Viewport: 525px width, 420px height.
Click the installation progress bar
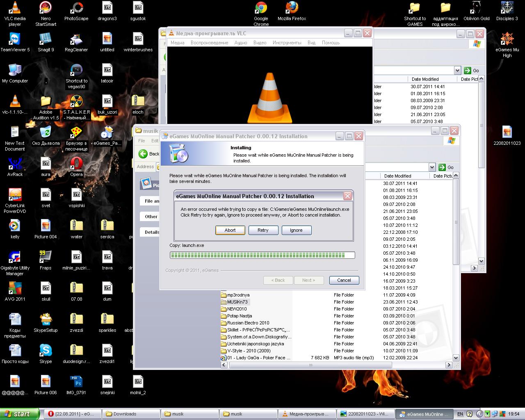click(262, 255)
